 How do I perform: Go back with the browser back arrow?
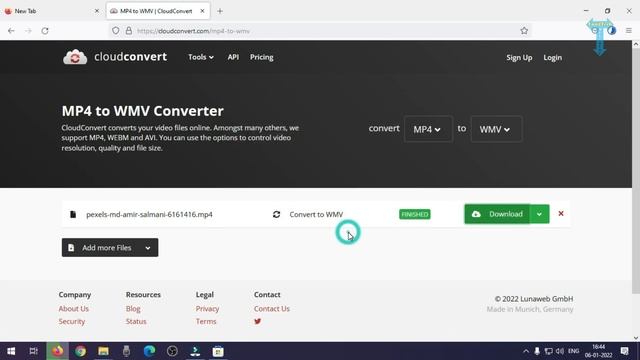11,31
